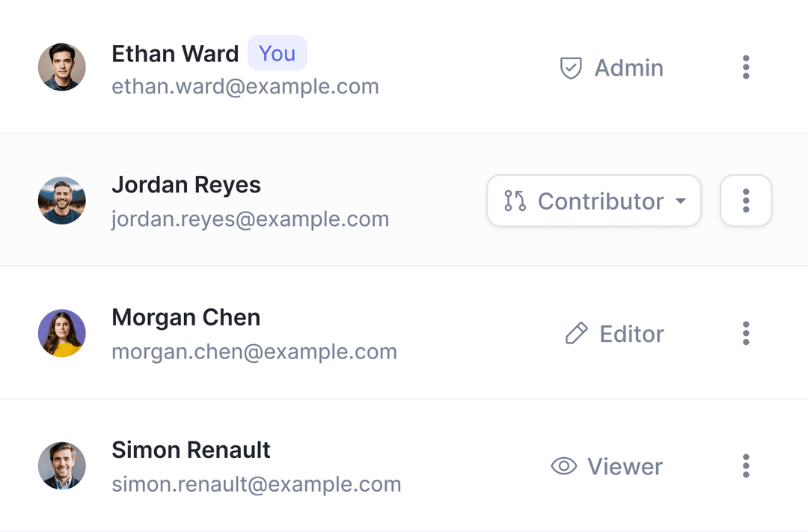Image resolution: width=808 pixels, height=532 pixels.
Task: Click the Contributor pull-request icon
Action: [x=515, y=201]
